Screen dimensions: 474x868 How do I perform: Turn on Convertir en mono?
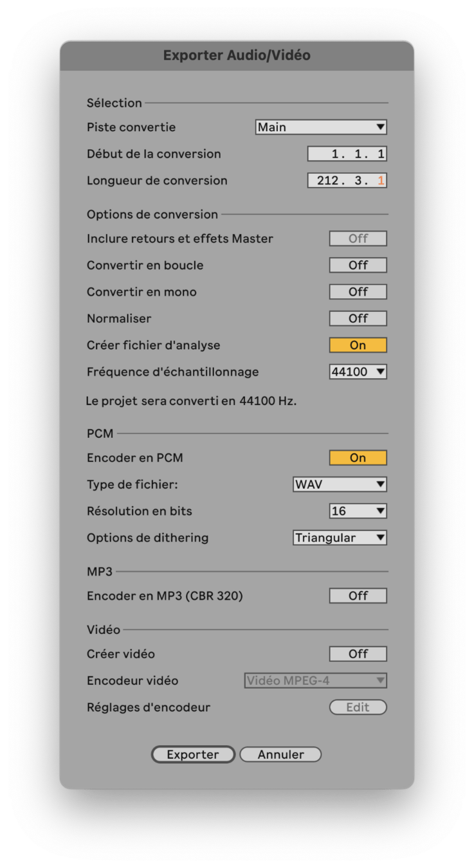coord(358,292)
